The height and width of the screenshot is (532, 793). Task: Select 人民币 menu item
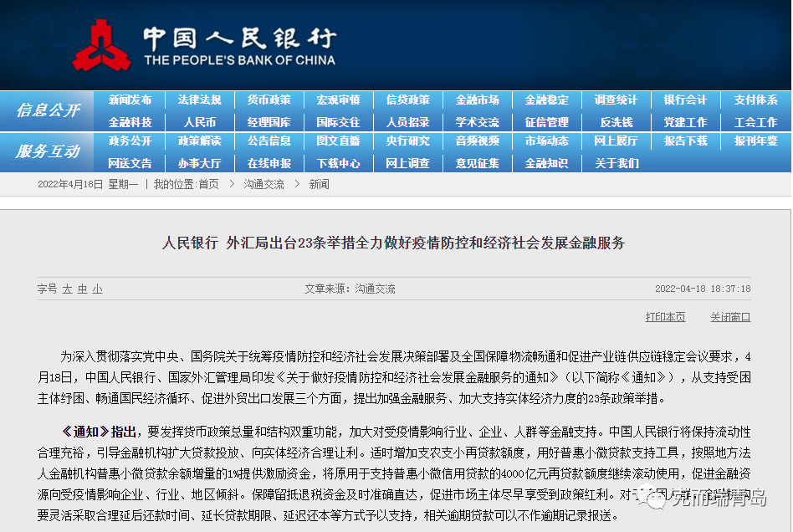199,122
